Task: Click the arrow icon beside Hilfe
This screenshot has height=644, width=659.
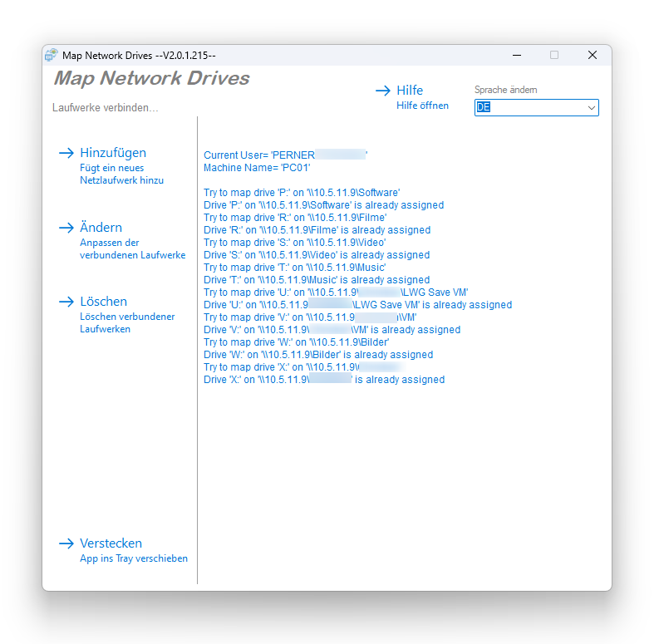Action: click(383, 91)
